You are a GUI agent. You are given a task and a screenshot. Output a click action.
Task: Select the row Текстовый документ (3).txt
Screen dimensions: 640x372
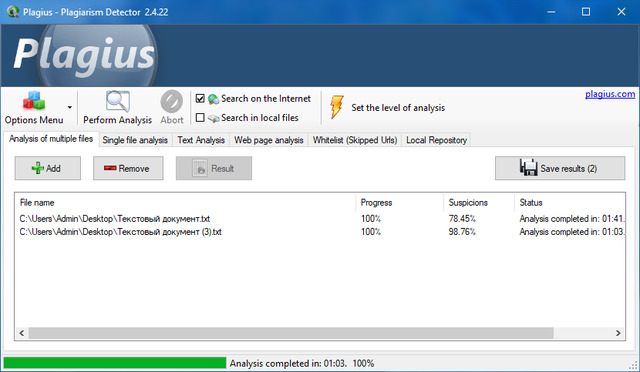320,232
